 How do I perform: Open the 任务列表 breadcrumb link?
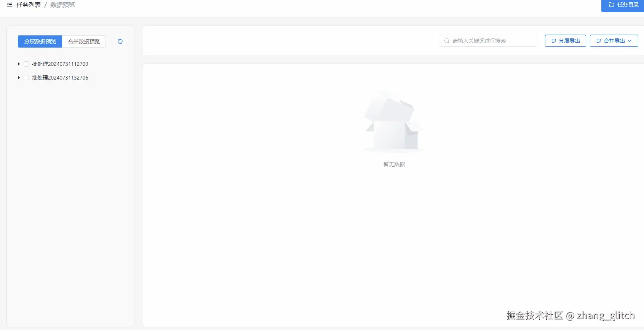(29, 5)
